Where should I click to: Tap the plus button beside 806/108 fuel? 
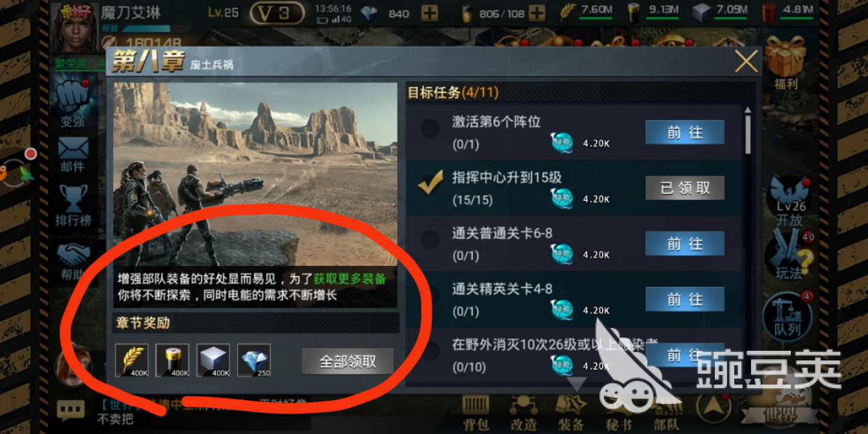[538, 13]
